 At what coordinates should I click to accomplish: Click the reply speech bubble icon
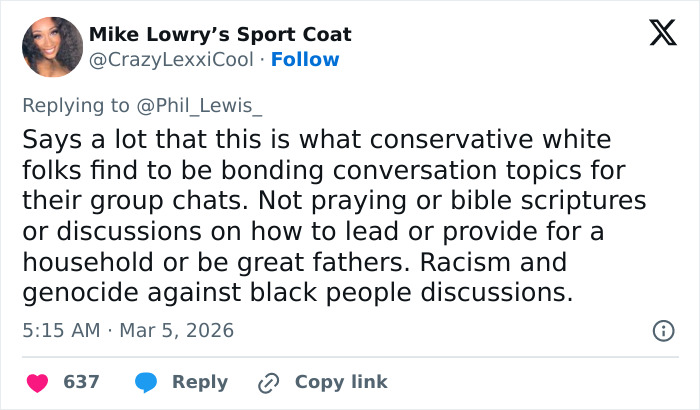146,382
